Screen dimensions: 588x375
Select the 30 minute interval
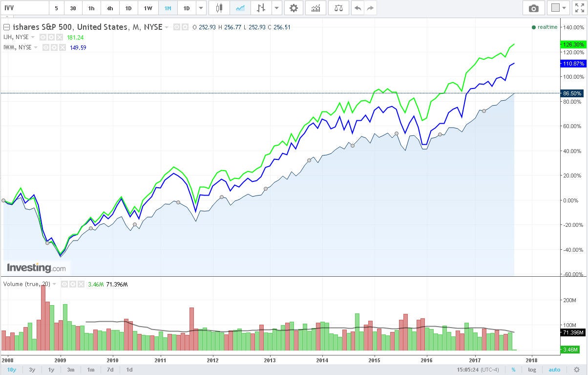click(x=73, y=8)
